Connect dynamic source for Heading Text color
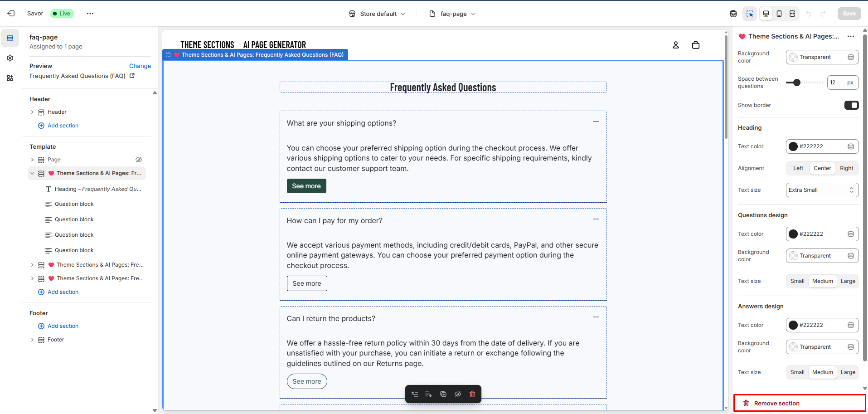The image size is (868, 414). pyautogui.click(x=851, y=146)
